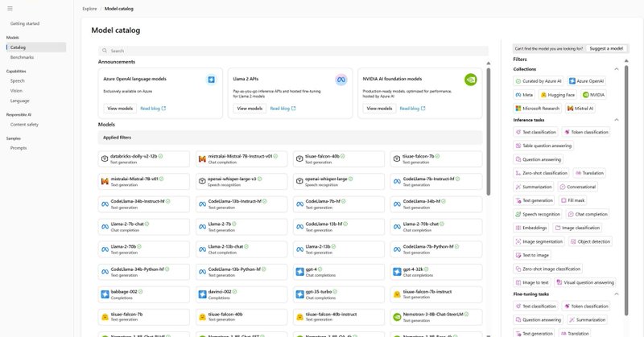
Task: Click the Azure OpenAI icon on gpt-4
Action: (x=299, y=272)
